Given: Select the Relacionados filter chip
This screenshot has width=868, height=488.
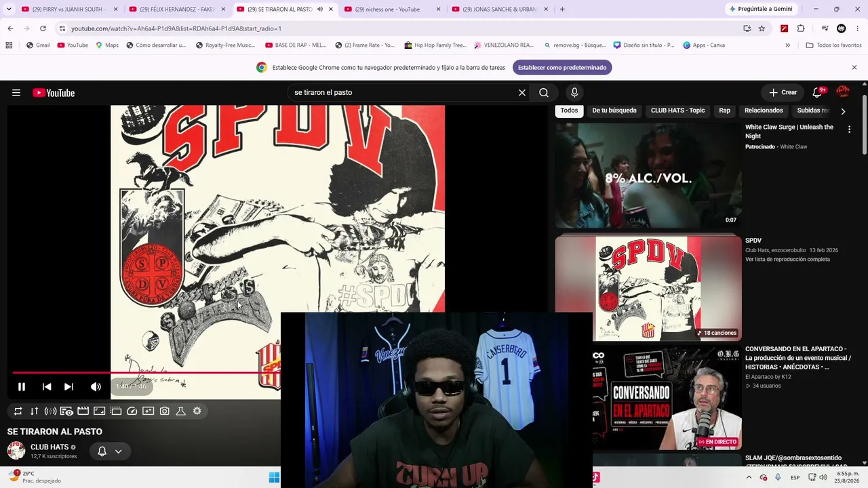Looking at the screenshot, I should pyautogui.click(x=764, y=110).
